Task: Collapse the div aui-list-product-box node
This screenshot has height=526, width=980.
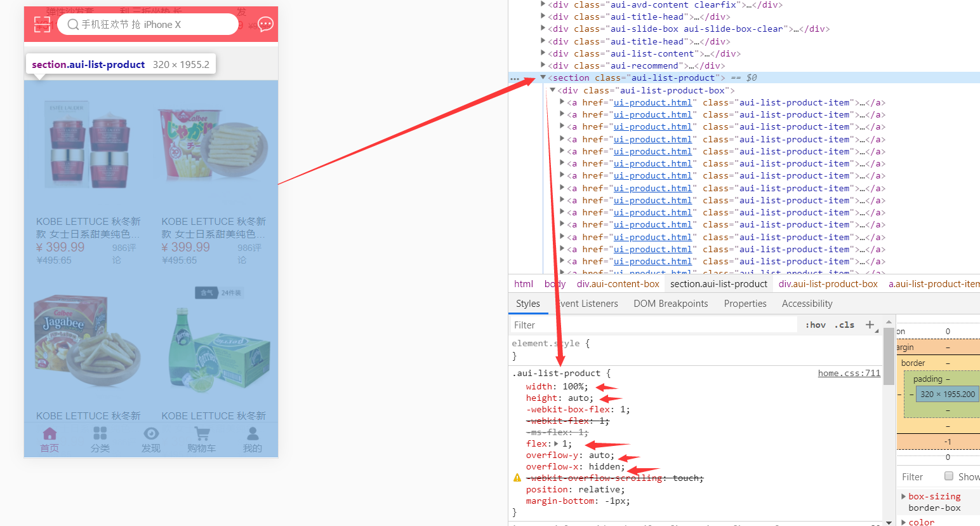Action: point(552,90)
